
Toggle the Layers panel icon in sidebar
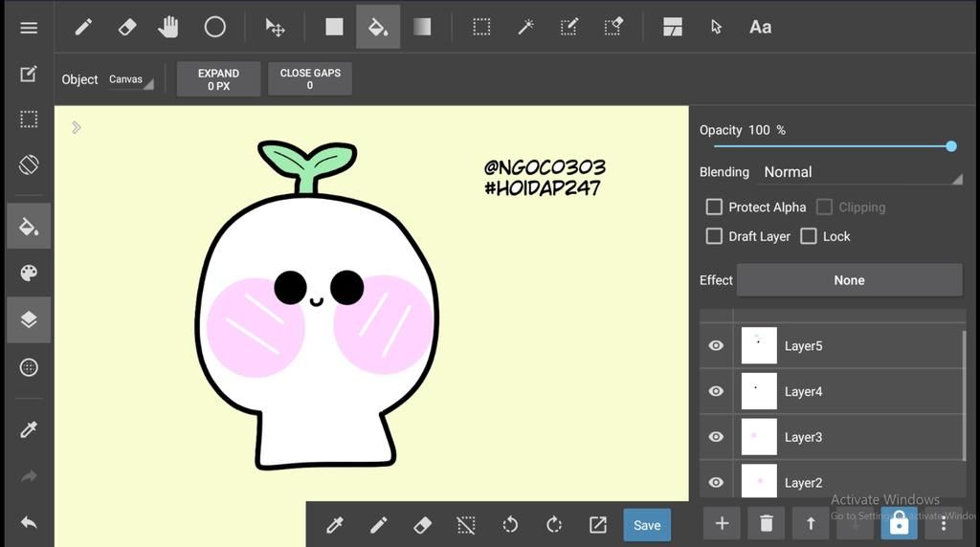(x=29, y=319)
